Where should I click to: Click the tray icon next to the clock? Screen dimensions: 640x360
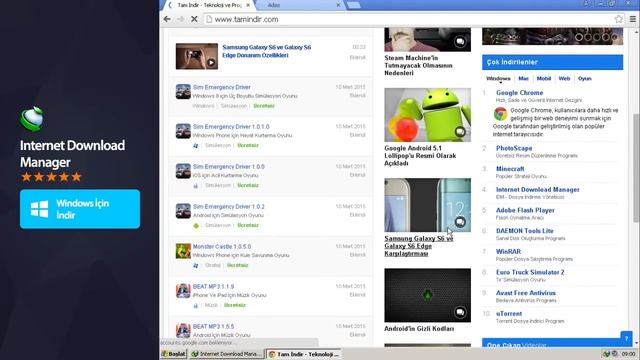click(x=615, y=353)
